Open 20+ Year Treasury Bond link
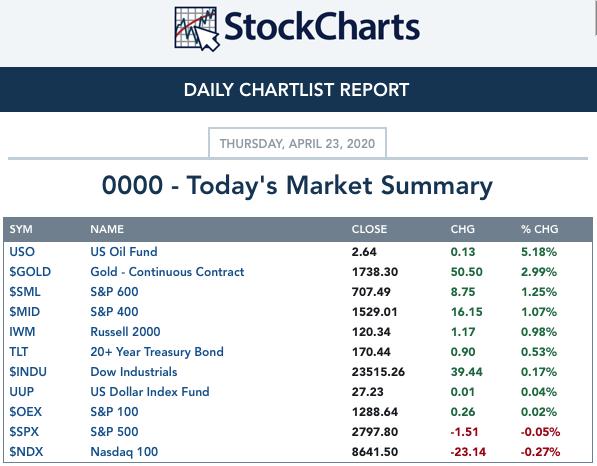The image size is (597, 466). point(157,352)
